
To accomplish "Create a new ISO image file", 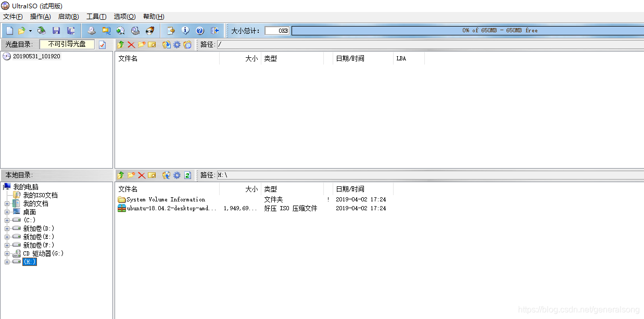I will click(x=9, y=31).
